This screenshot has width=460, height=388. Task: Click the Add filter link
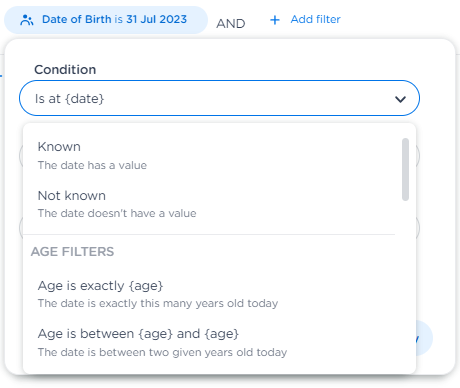pyautogui.click(x=315, y=19)
